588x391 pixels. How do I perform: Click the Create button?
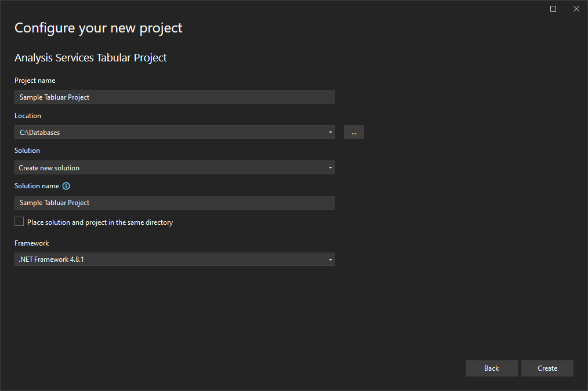pyautogui.click(x=547, y=368)
